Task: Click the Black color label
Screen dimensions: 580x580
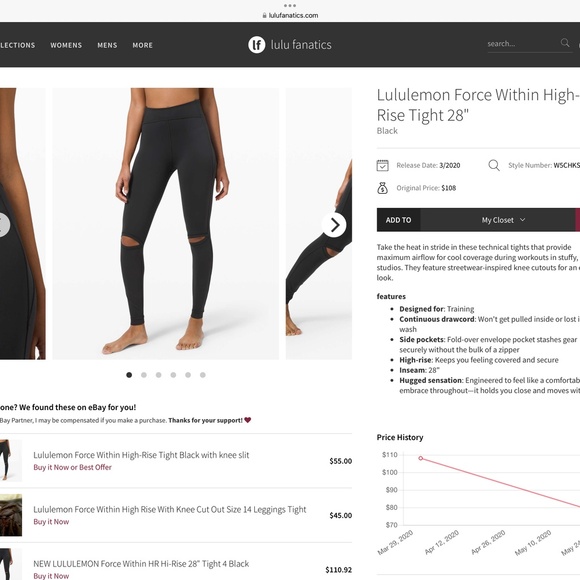Action: click(387, 131)
